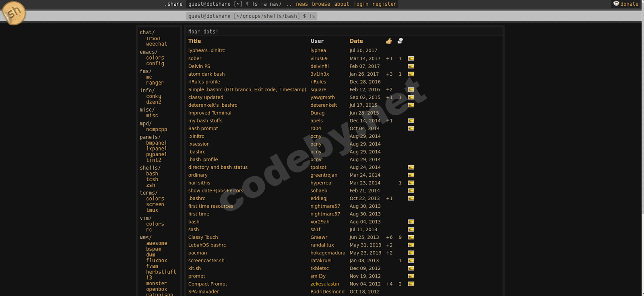
Task: Go to browse in the top navigation
Action: click(321, 4)
